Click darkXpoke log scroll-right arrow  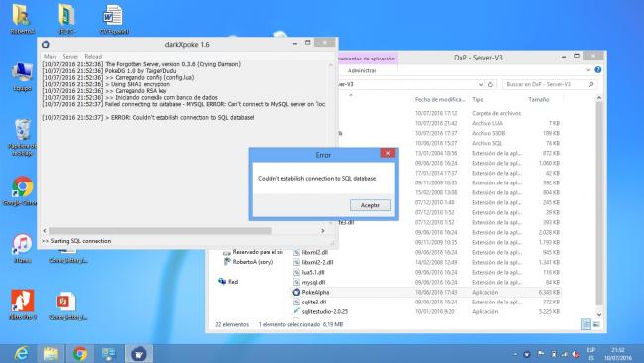click(323, 231)
